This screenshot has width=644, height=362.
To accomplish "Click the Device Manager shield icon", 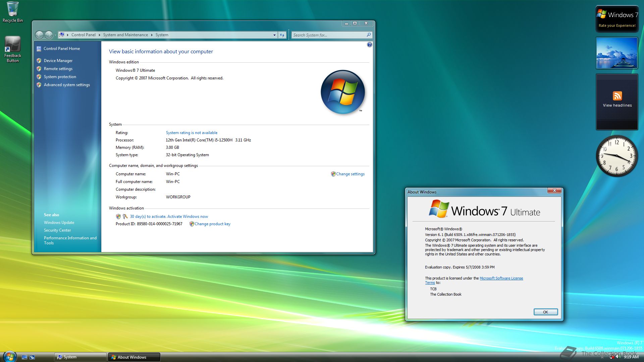I will (39, 61).
